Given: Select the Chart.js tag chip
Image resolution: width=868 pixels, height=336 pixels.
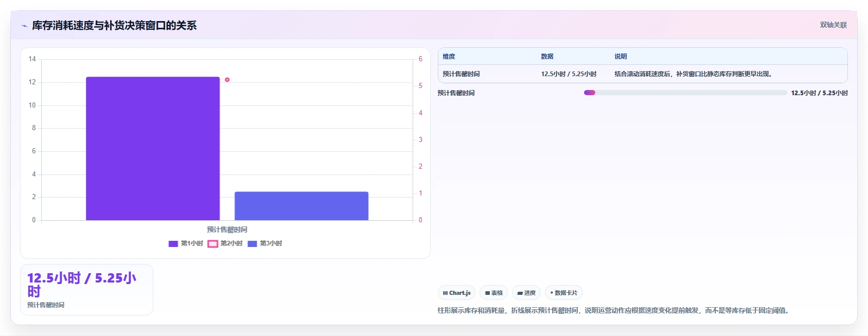Looking at the screenshot, I should point(456,293).
